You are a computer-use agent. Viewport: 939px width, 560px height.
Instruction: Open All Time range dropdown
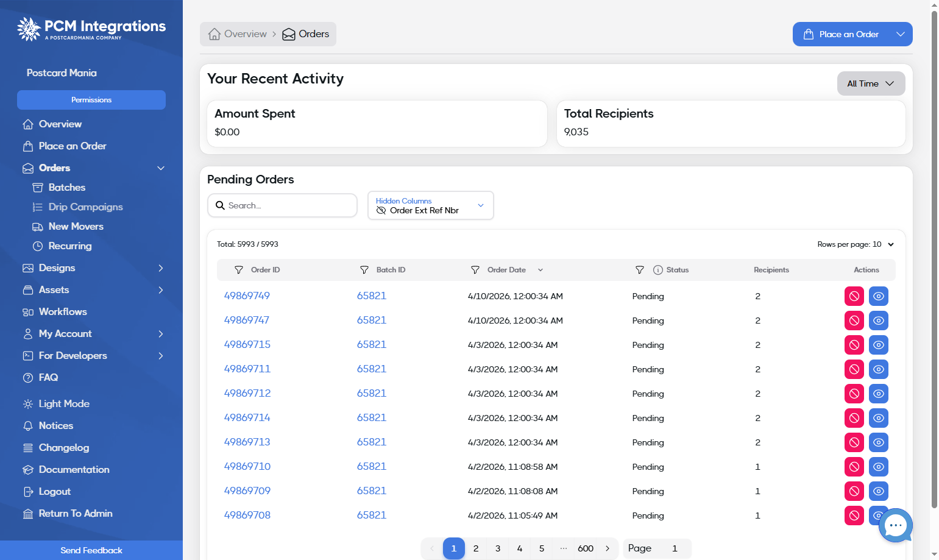pos(871,83)
